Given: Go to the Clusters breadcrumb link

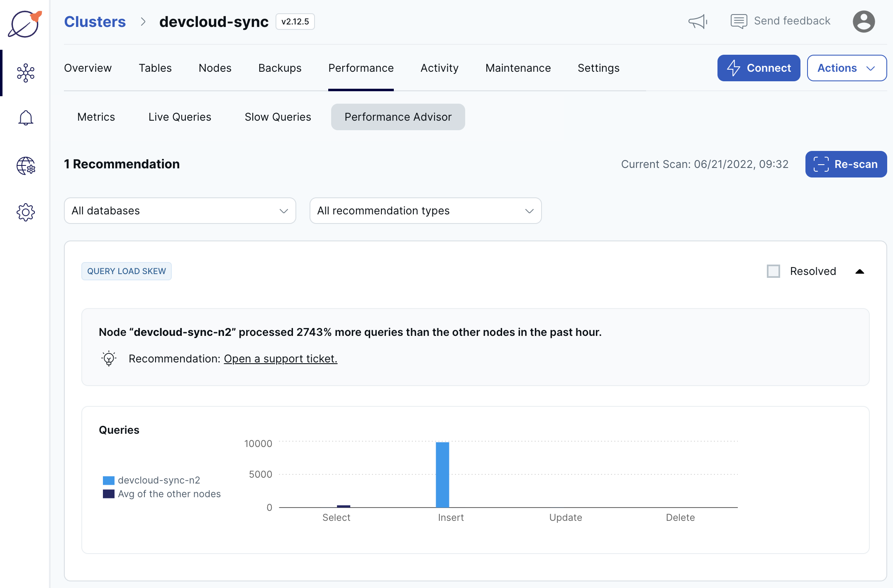Looking at the screenshot, I should point(95,22).
